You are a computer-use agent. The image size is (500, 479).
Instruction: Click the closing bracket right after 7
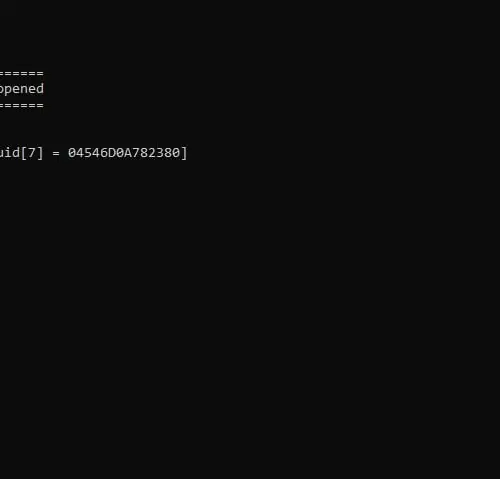pos(40,153)
